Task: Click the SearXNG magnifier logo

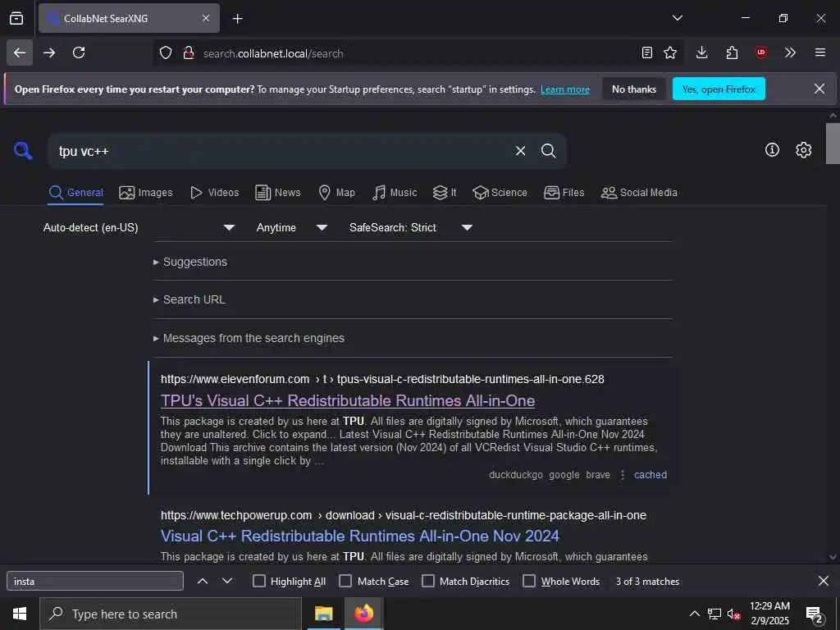Action: point(23,151)
